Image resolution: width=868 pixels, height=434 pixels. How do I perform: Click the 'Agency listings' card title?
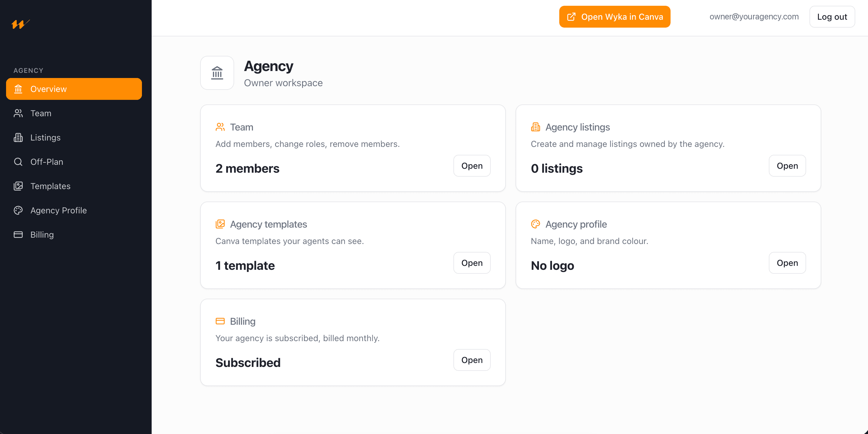pos(577,127)
